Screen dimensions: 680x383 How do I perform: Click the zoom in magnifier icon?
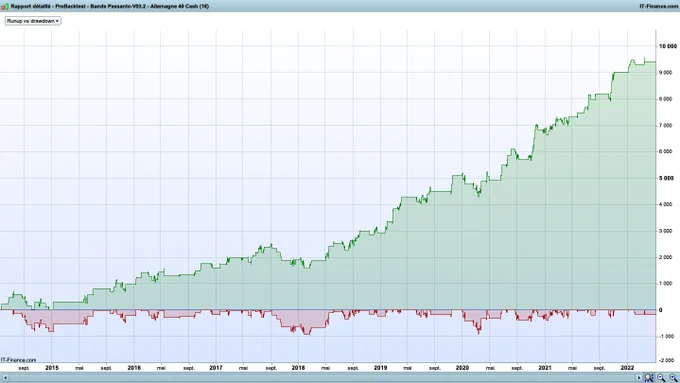point(673,378)
